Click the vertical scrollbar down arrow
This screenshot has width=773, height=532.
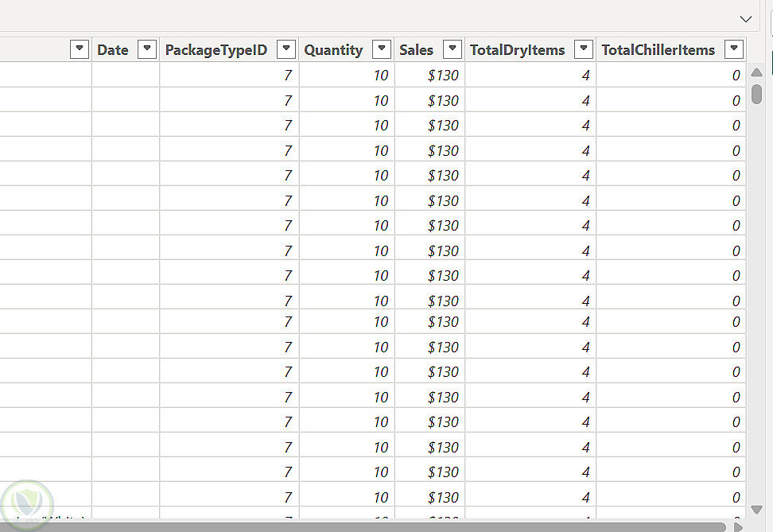757,509
